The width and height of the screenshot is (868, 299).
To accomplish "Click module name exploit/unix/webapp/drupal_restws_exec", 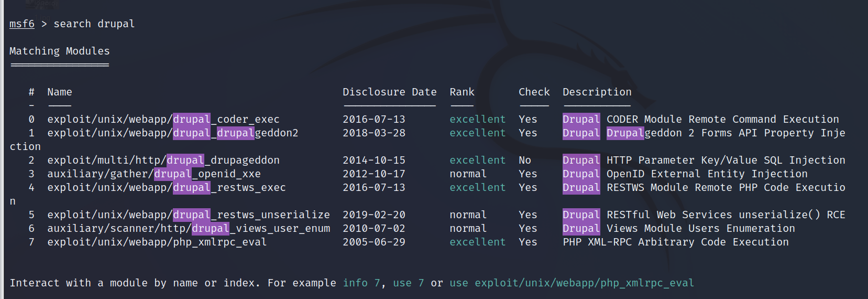I will click(x=167, y=188).
